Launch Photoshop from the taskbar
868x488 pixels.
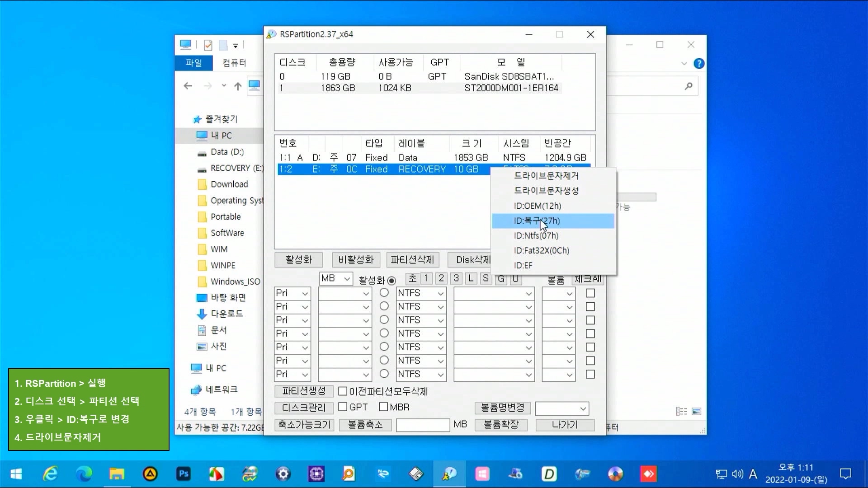184,474
